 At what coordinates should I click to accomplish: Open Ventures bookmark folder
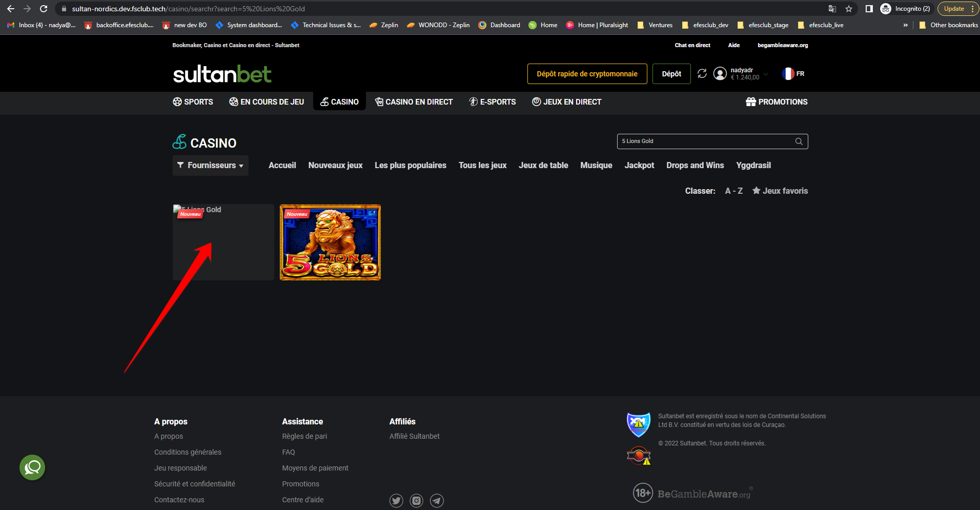(655, 25)
